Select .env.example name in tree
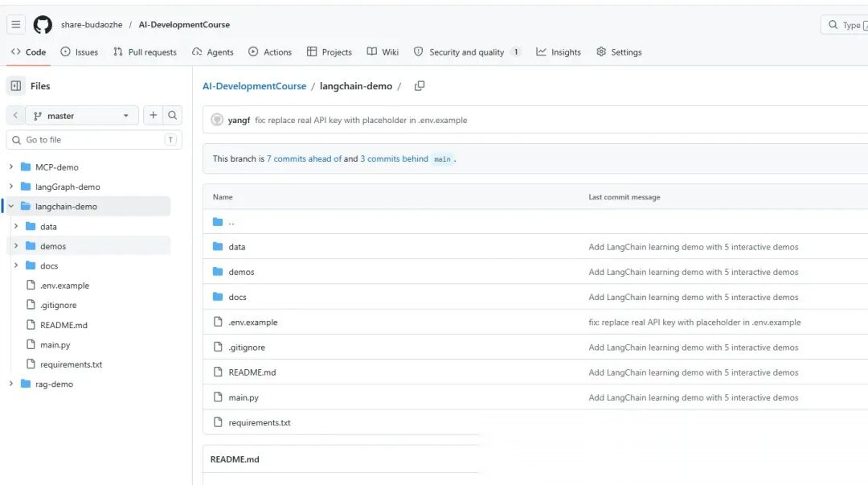This screenshot has width=868, height=485. coord(64,285)
